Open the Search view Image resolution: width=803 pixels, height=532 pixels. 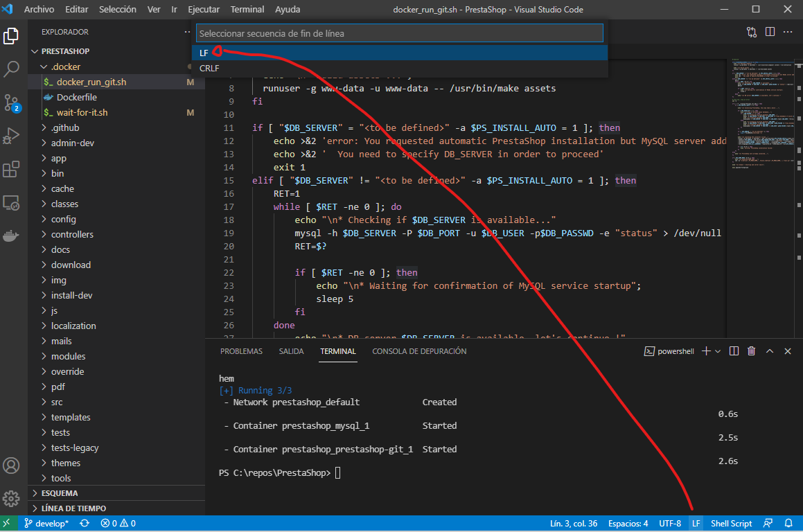[x=11, y=69]
